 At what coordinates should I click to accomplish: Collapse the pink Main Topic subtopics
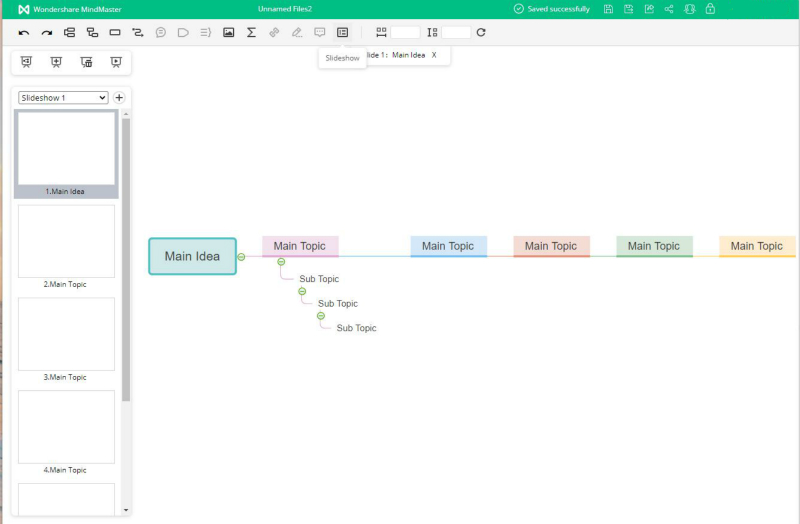pyautogui.click(x=281, y=262)
